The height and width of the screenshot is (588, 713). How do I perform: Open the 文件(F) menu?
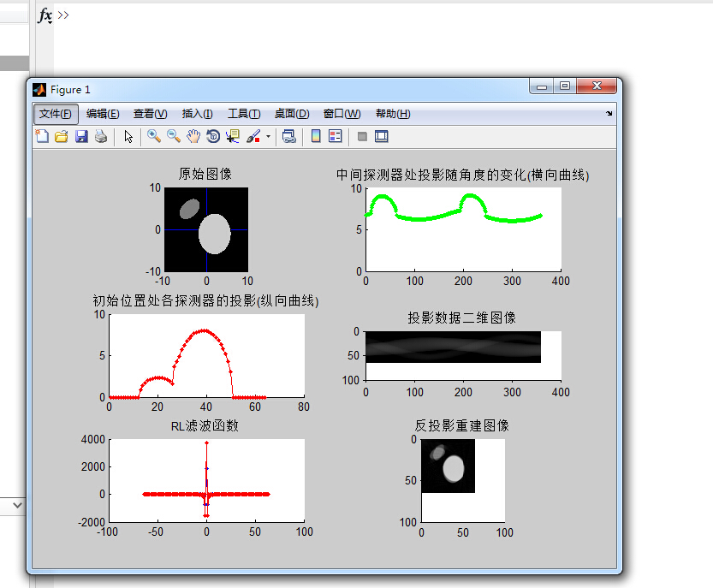(x=56, y=114)
